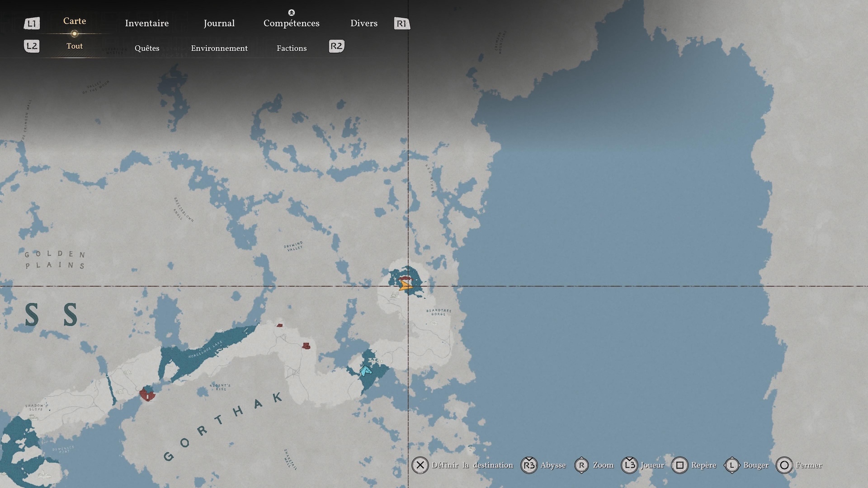Select the blue horse head marker
The height and width of the screenshot is (488, 868).
click(x=365, y=371)
